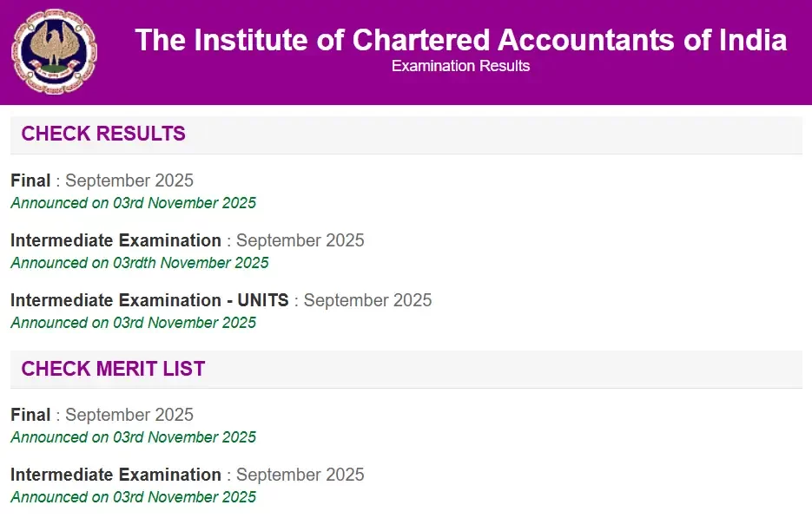Click announcement date under UNITS results
The image size is (812, 518).
133,322
